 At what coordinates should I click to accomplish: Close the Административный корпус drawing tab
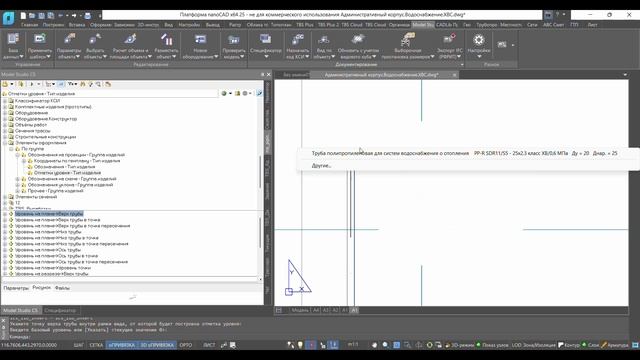click(x=454, y=75)
